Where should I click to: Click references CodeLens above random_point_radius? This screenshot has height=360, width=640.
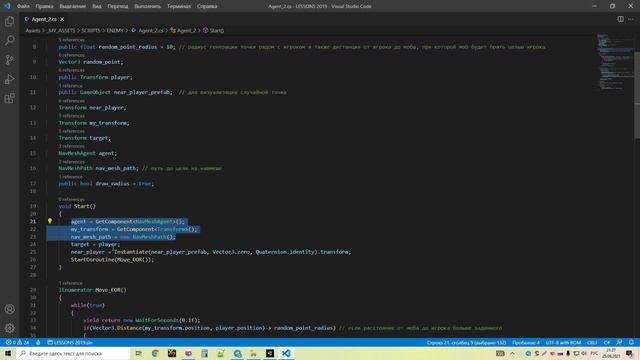[x=71, y=40]
